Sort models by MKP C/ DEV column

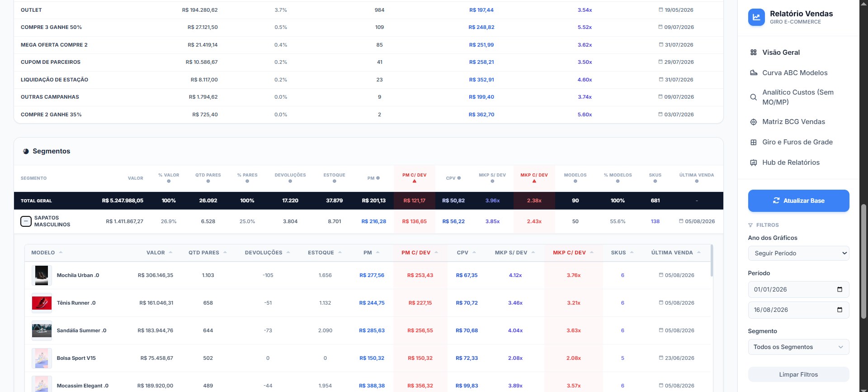573,253
